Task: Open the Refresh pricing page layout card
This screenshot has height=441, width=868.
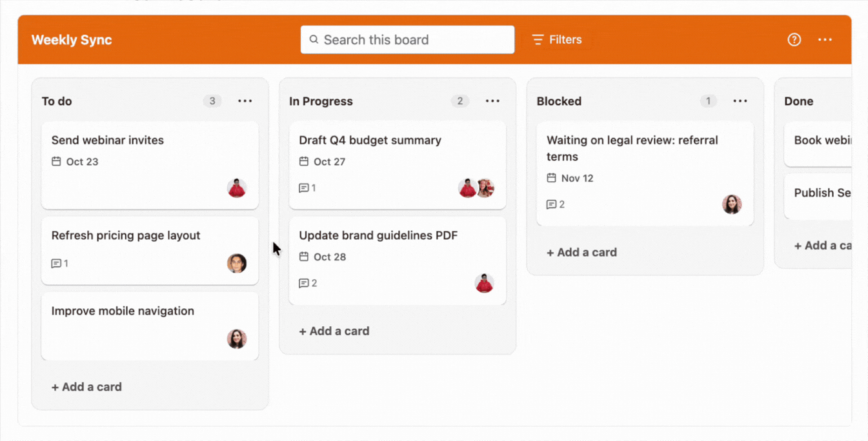Action: [150, 251]
